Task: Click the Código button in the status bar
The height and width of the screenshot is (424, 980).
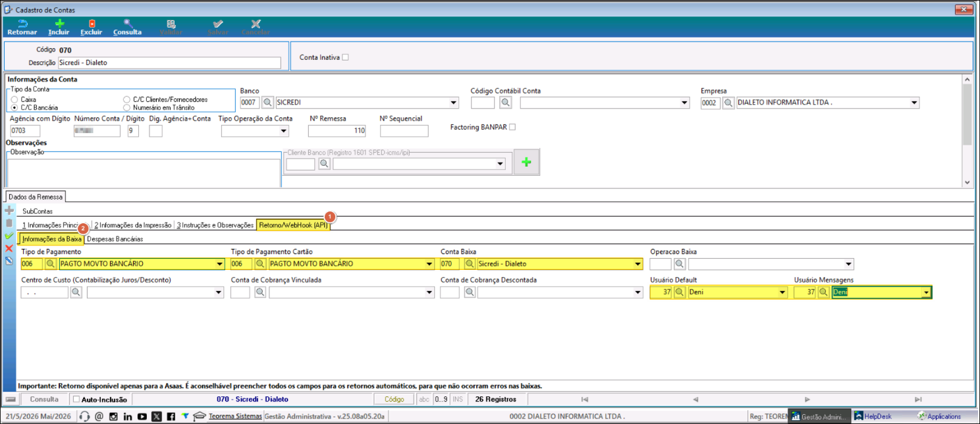Action: click(x=394, y=399)
